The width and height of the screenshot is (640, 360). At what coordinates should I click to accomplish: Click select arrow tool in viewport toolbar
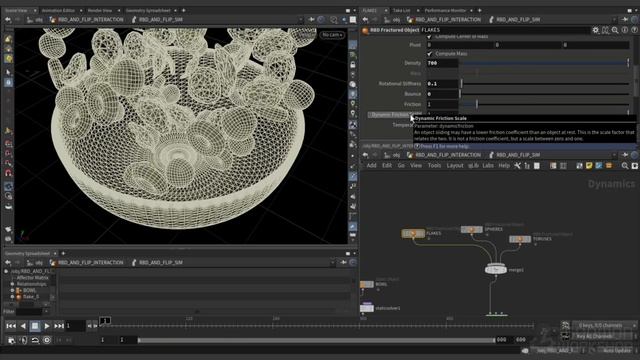(x=8, y=72)
